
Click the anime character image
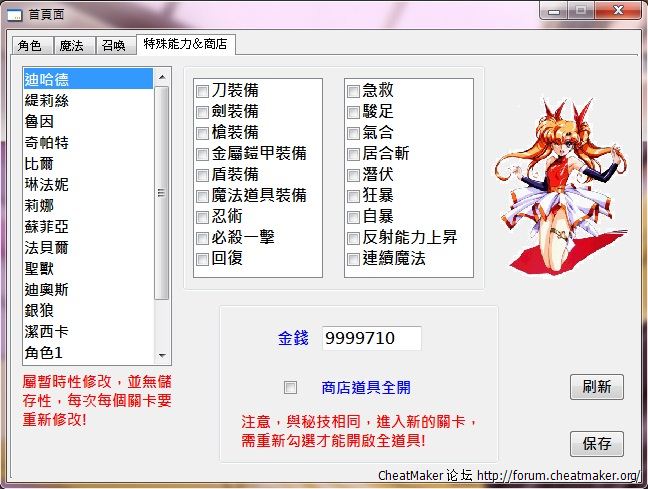[x=554, y=186]
